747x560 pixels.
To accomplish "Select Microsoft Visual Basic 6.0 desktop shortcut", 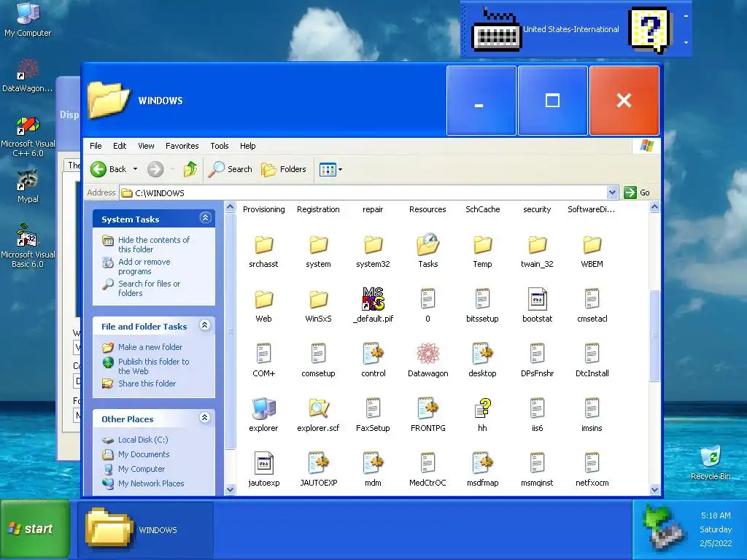I will [28, 245].
